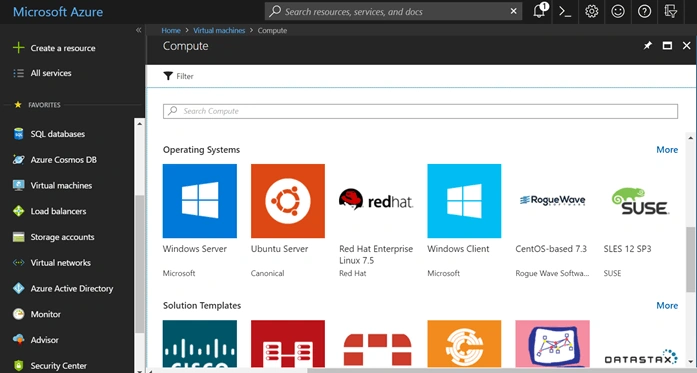Image resolution: width=697 pixels, height=373 pixels.
Task: Show More solution templates
Action: [667, 305]
